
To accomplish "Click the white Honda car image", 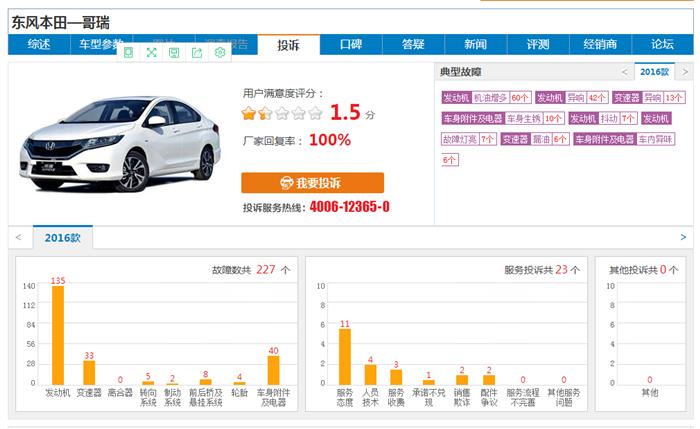I will pos(120,143).
